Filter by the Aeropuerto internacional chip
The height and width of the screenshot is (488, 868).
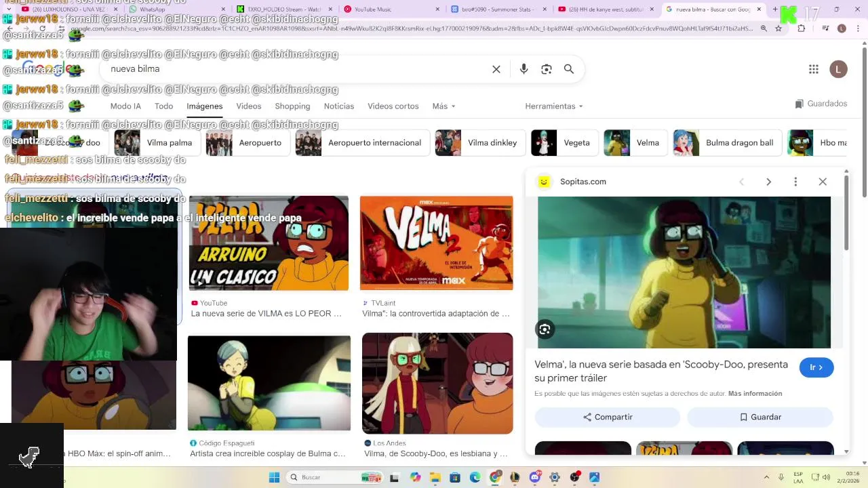(362, 143)
